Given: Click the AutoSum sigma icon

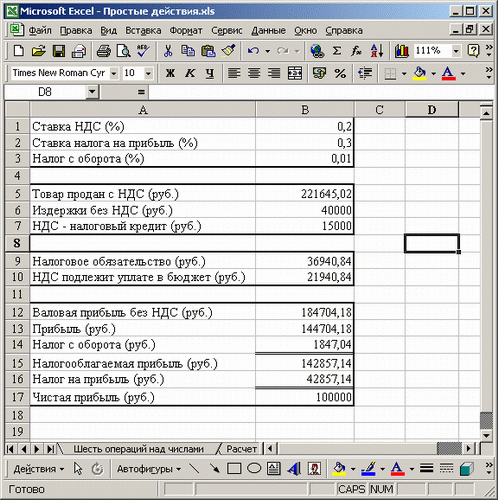Looking at the screenshot, I should (x=337, y=51).
